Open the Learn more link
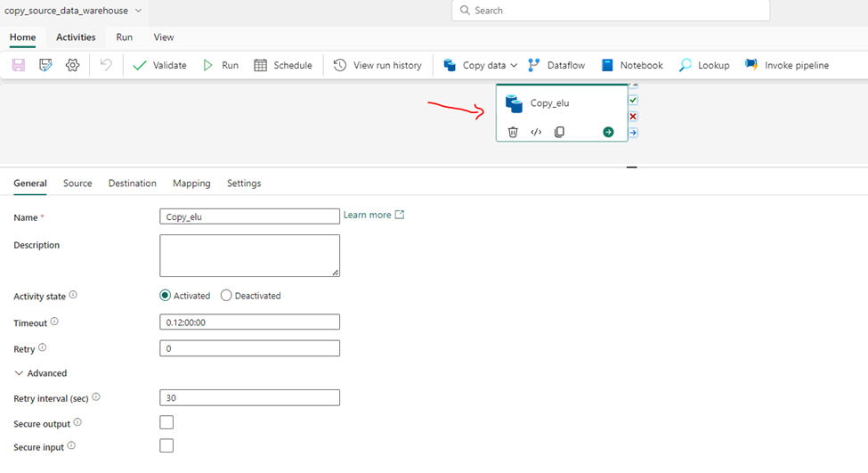The image size is (868, 473). tap(374, 215)
